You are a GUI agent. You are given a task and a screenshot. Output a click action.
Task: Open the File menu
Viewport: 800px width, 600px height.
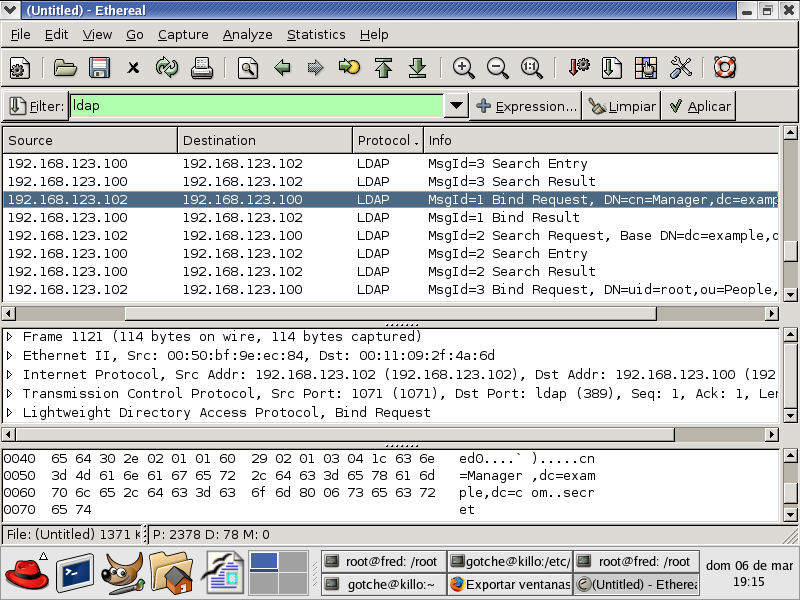click(20, 35)
